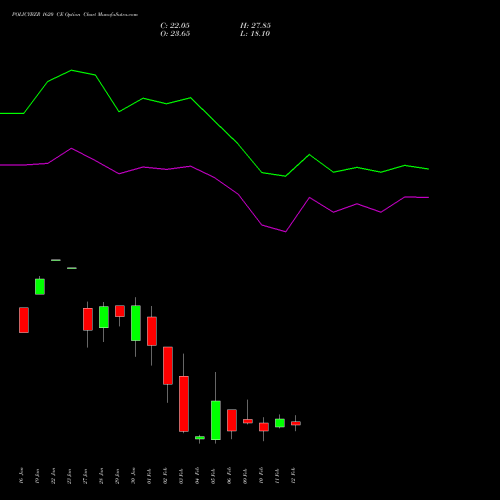Click the 01 Feb date label
Viewport: 500px width, 500px height.
click(150, 476)
